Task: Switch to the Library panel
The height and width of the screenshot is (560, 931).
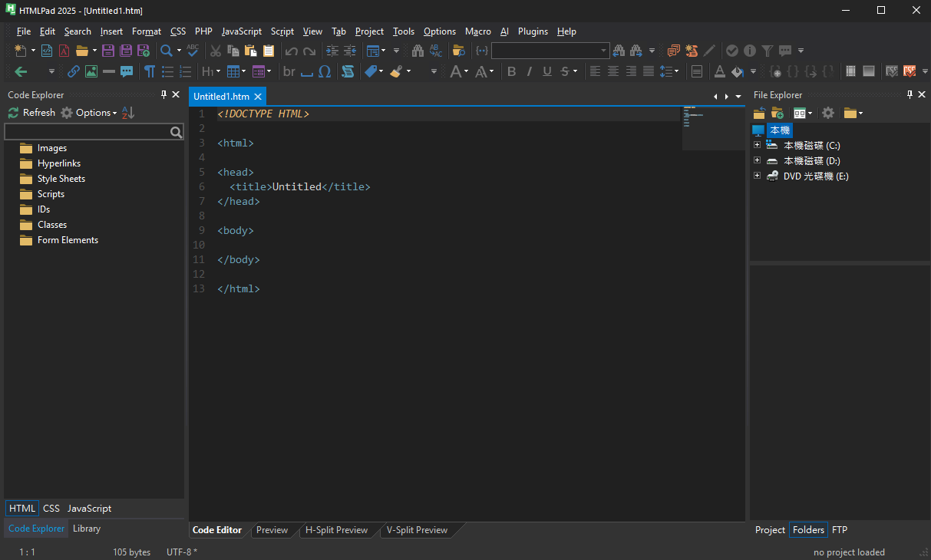Action: click(87, 529)
